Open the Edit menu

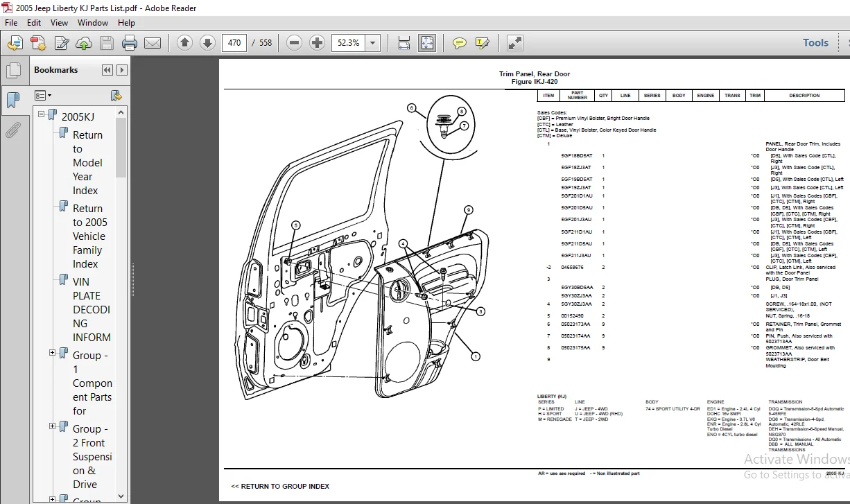pos(34,22)
